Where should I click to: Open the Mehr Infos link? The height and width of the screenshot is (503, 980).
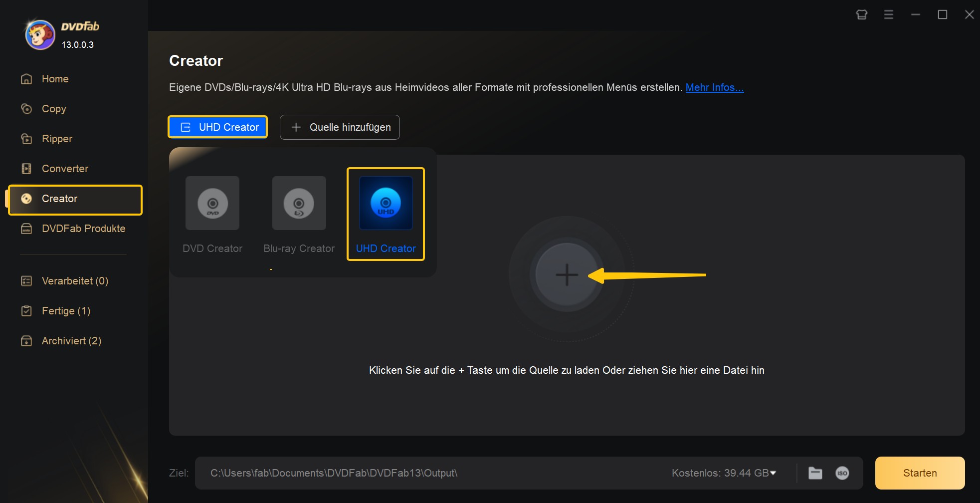(715, 87)
